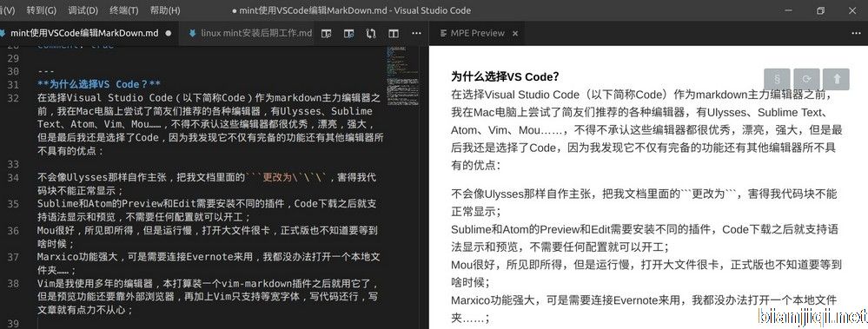The image size is (868, 329).
Task: Open the editor's more actions ellipsis
Action: [416, 33]
